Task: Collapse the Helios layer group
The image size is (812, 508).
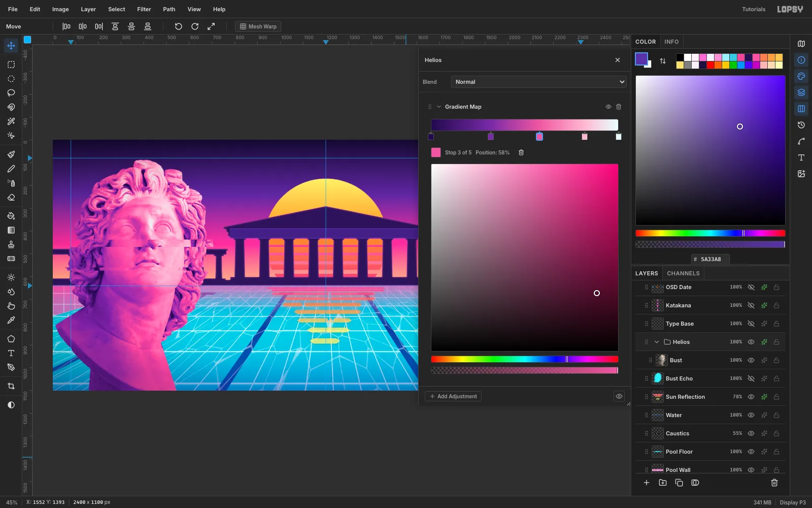Action: pos(657,342)
